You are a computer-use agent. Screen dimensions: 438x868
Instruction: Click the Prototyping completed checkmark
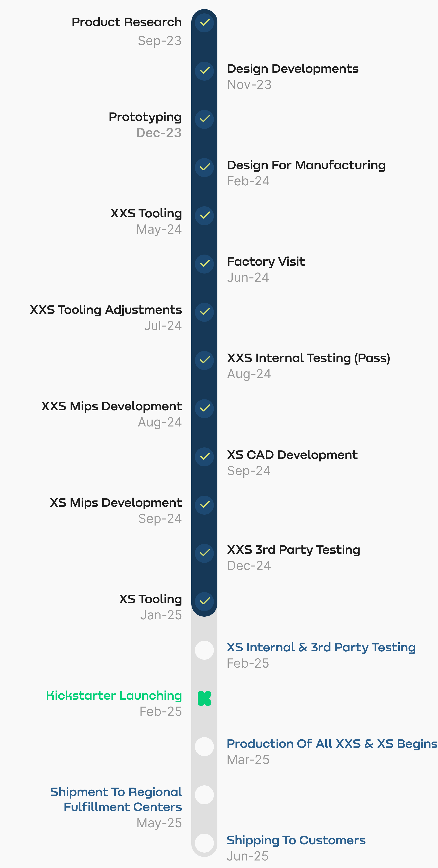coord(205,119)
